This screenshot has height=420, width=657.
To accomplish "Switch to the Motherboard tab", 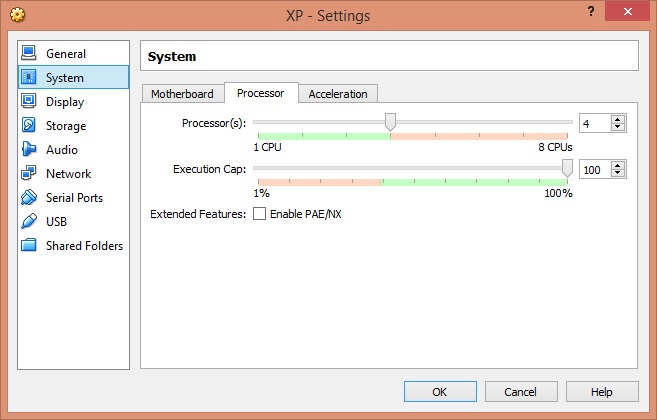I will tap(182, 94).
